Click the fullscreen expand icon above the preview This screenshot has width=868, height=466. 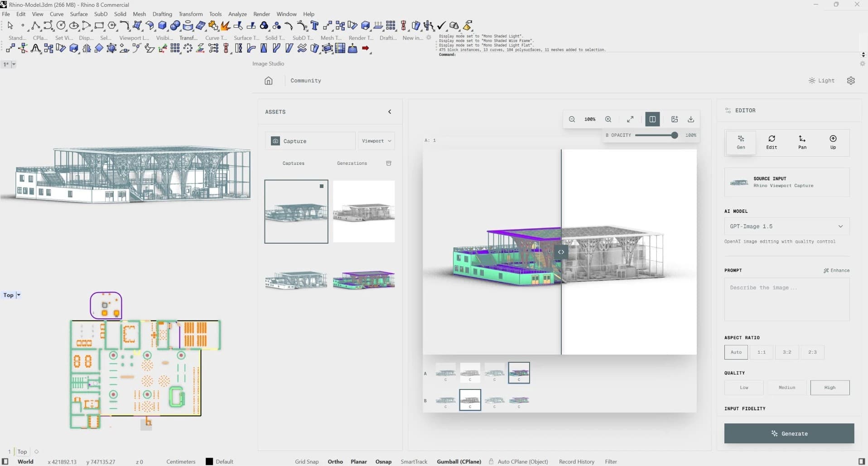tap(630, 119)
